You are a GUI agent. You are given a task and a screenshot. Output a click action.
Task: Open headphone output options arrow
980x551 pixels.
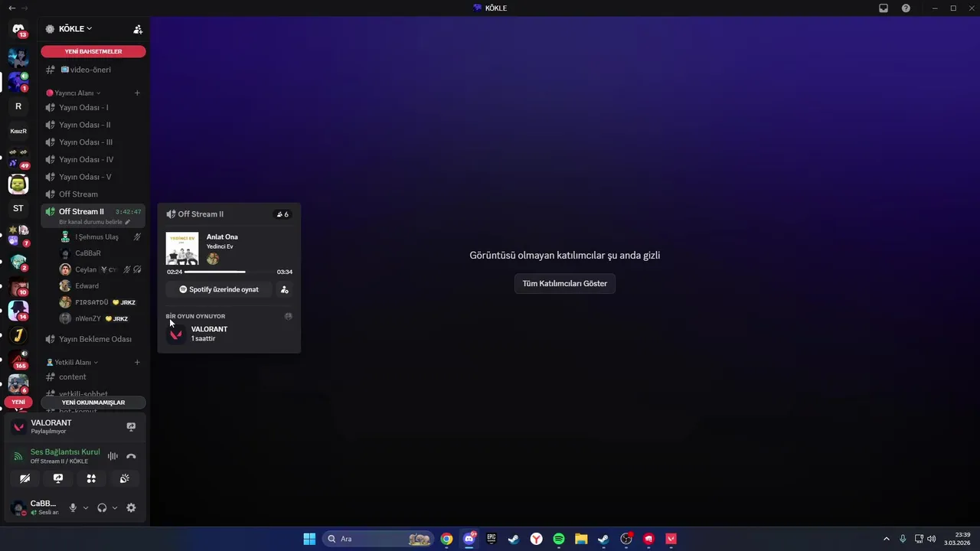click(115, 507)
